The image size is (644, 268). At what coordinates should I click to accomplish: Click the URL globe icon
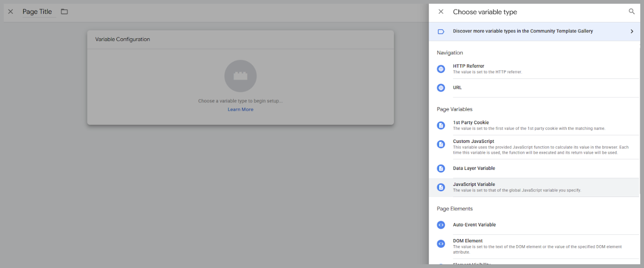coord(441,88)
